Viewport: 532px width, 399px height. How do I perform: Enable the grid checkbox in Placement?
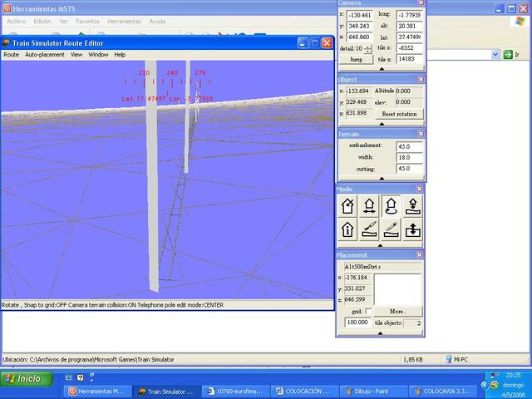[x=368, y=311]
